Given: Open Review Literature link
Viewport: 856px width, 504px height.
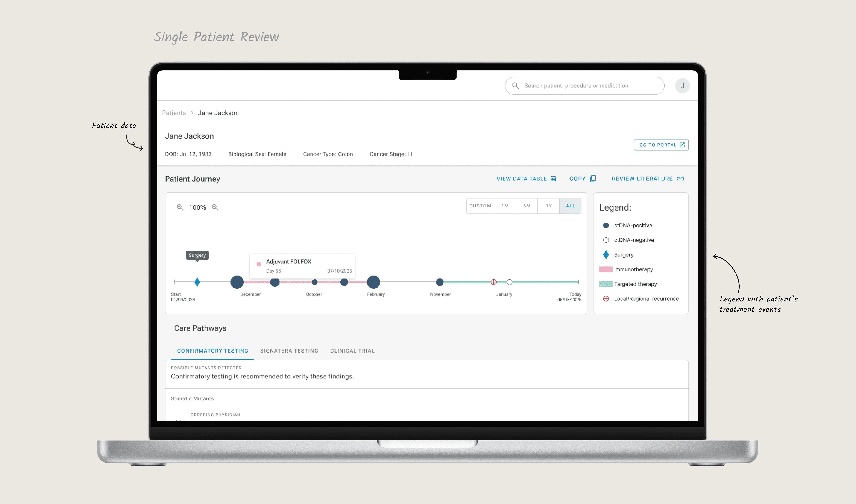Looking at the screenshot, I should coord(648,179).
